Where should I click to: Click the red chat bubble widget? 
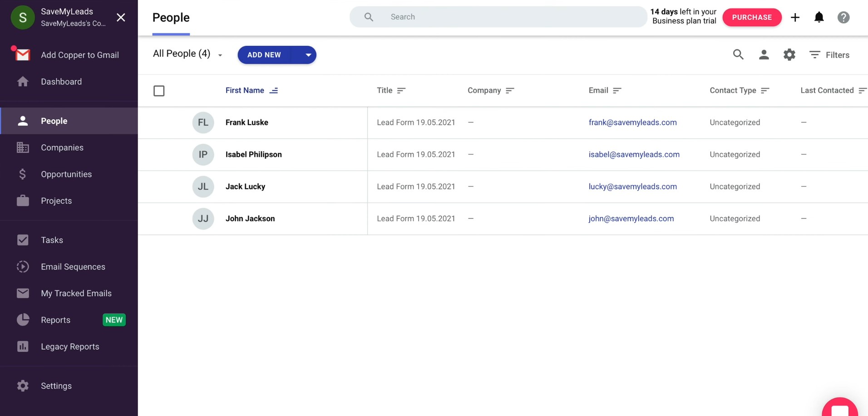click(840, 407)
